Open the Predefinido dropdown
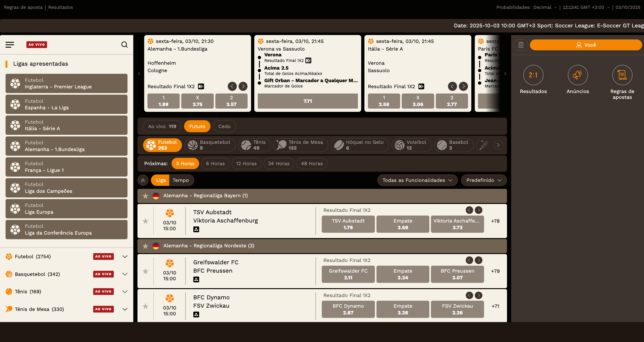Image resolution: width=644 pixels, height=342 pixels. coord(484,180)
